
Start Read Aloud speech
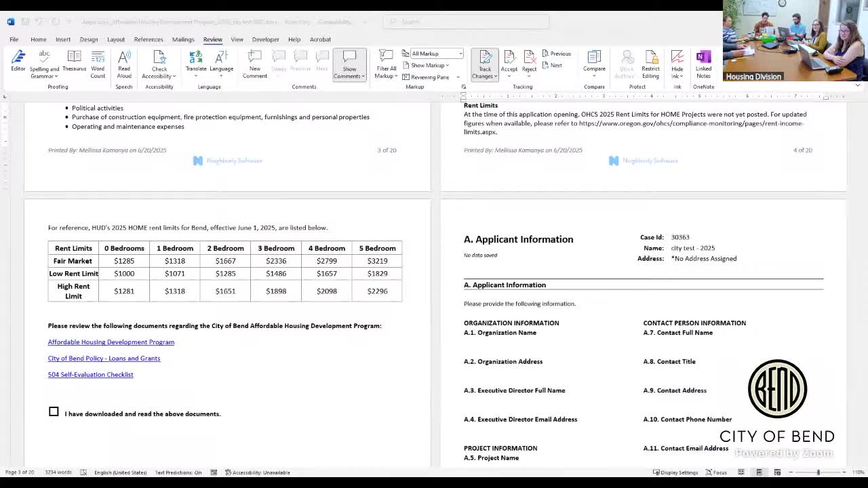(x=124, y=61)
